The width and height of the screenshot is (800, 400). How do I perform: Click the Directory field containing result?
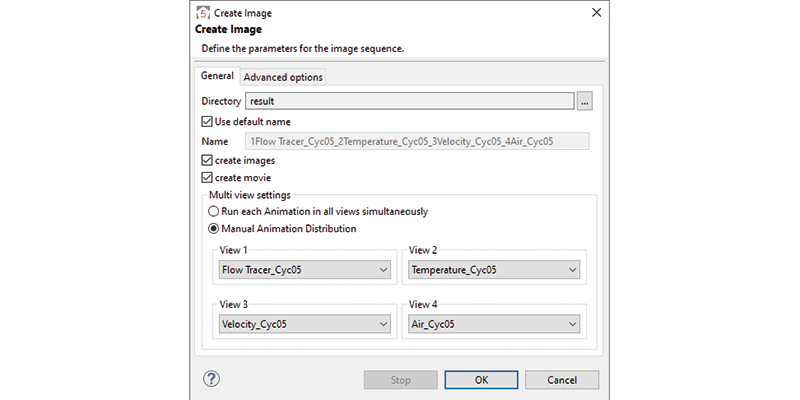point(410,101)
